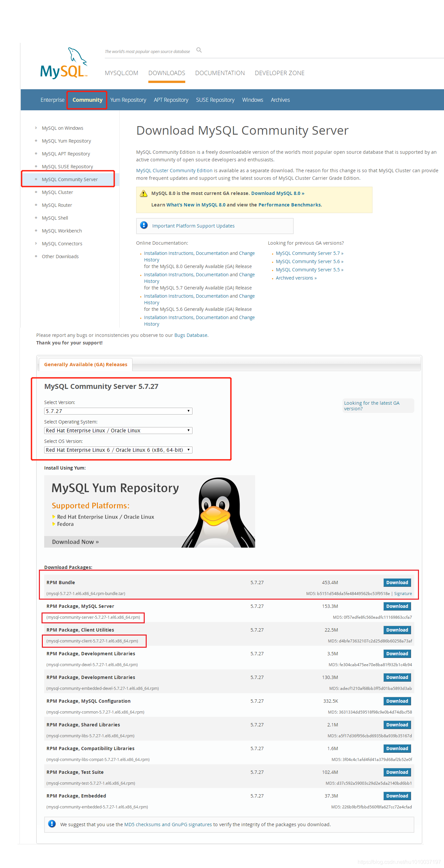The width and height of the screenshot is (444, 868).
Task: Switch to the SUSE Repository tab
Action: (x=215, y=100)
